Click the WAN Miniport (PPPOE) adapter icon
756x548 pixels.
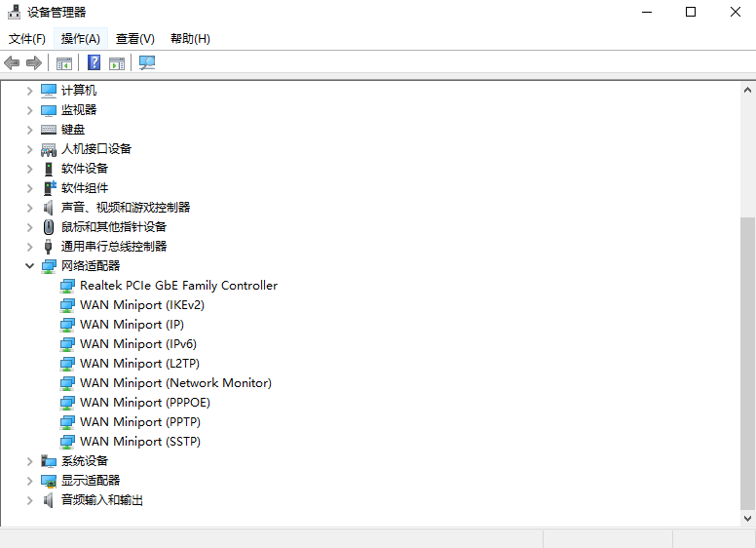[67, 403]
